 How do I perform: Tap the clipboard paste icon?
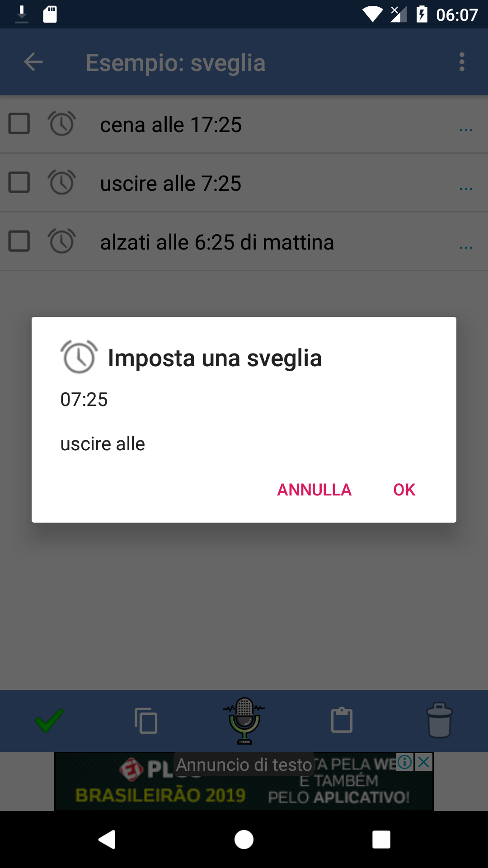coord(342,720)
